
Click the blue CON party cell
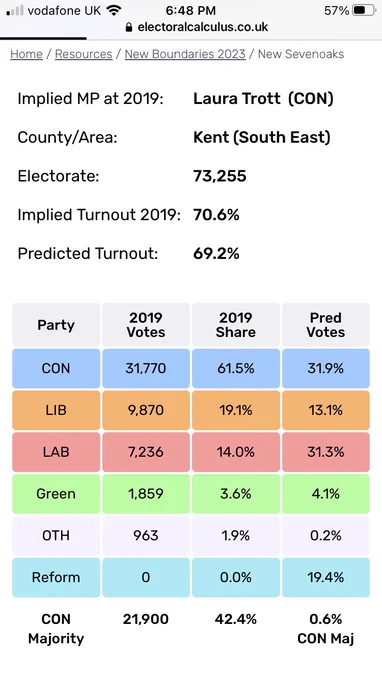[56, 369]
